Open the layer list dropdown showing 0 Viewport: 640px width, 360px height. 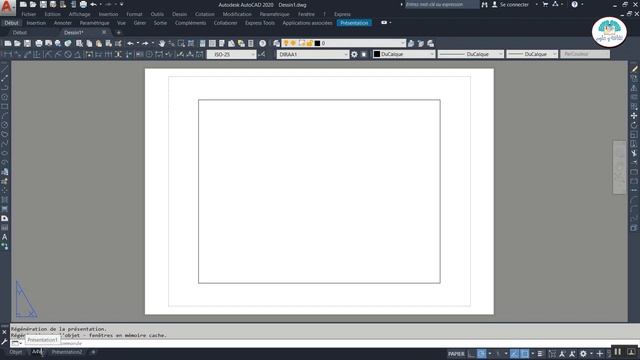click(x=344, y=43)
